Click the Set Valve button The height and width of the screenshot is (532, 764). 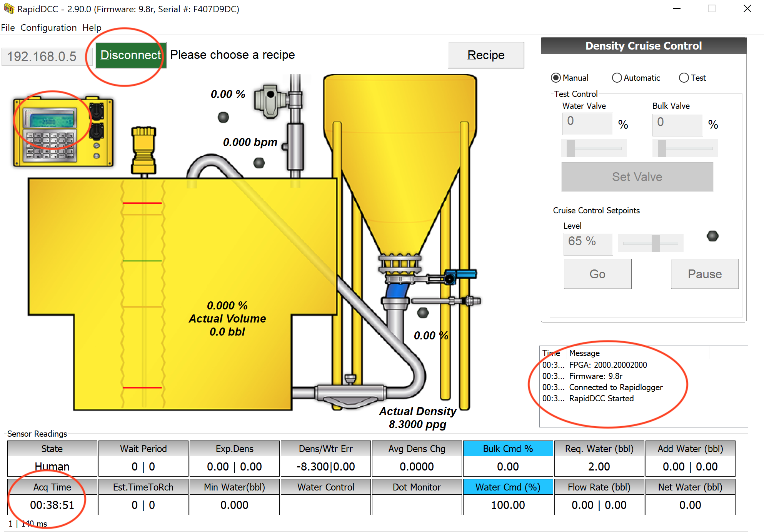point(637,176)
